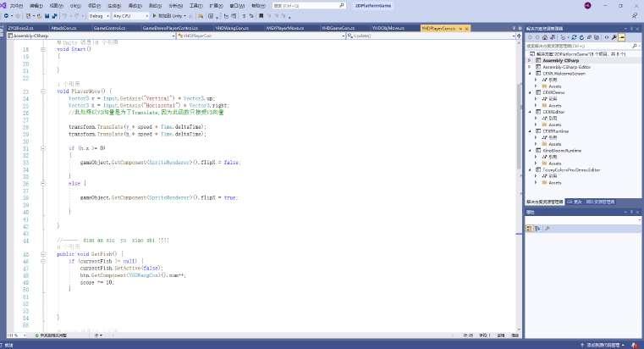Collapse the PlayerMove method code fold
Viewport: 644px width, 349px height.
[x=42, y=91]
